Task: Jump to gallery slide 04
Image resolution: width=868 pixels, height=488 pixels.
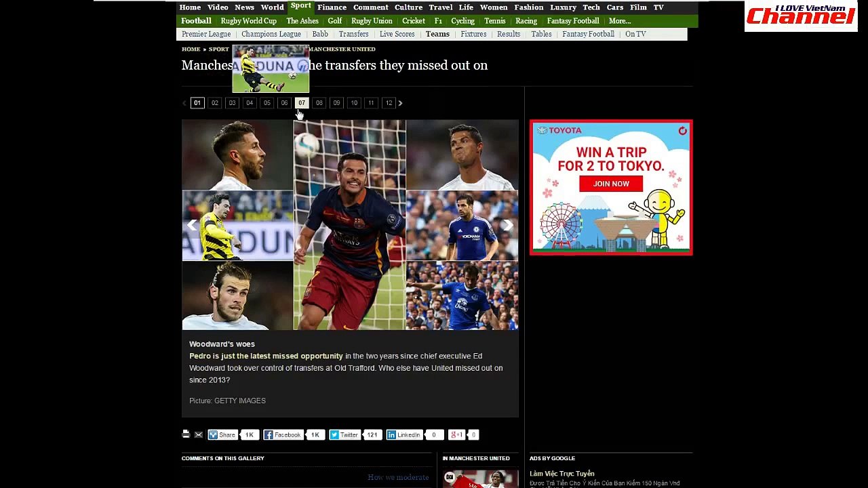Action: tap(250, 103)
